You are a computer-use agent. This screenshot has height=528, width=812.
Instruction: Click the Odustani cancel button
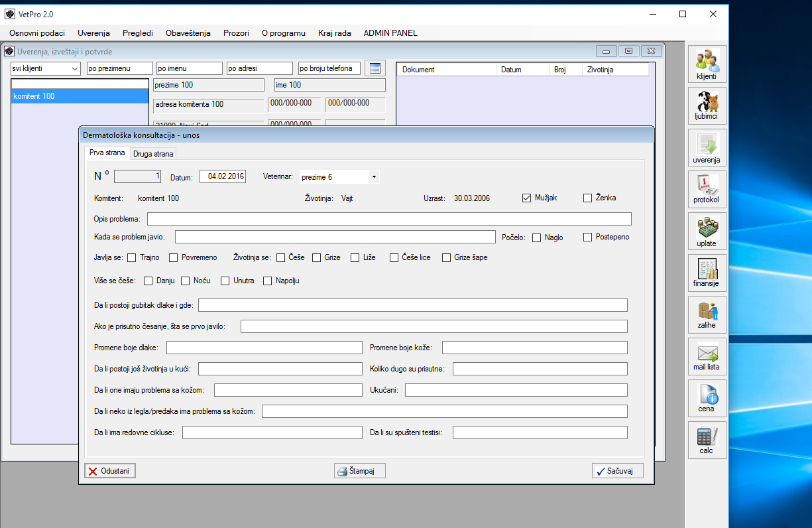pos(110,471)
